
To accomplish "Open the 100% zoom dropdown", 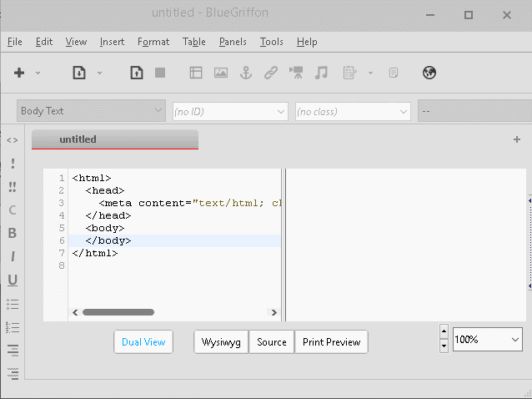I will click(x=488, y=339).
